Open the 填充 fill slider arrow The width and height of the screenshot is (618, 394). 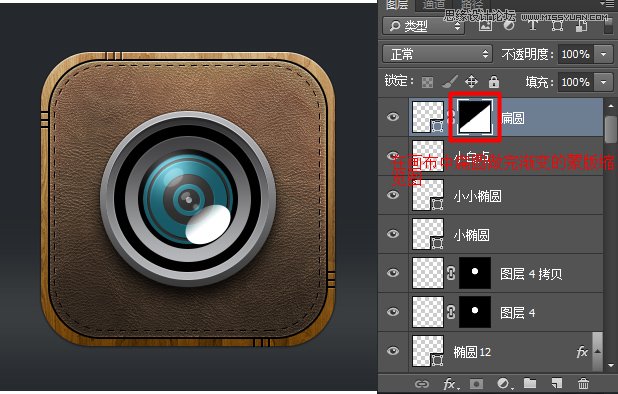[603, 82]
